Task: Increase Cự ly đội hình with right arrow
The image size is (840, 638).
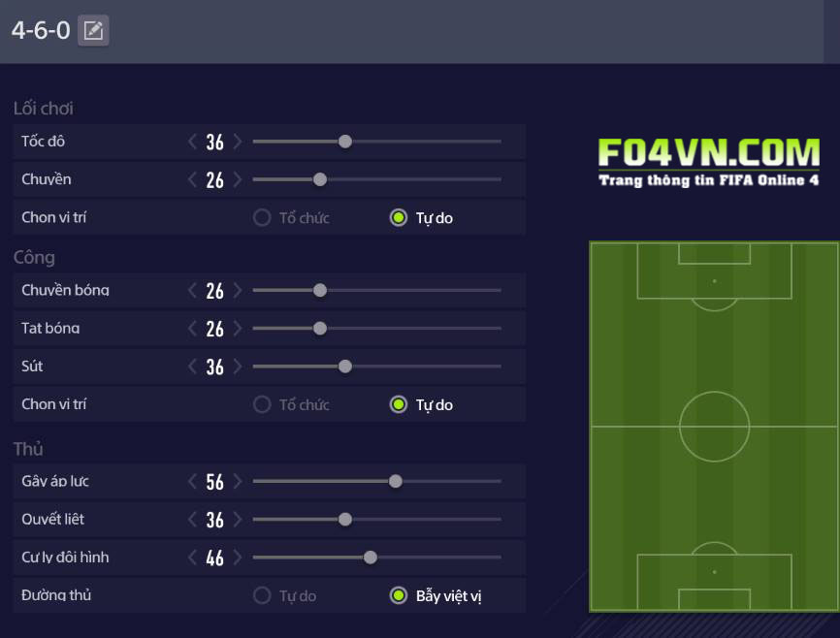Action: pyautogui.click(x=238, y=558)
